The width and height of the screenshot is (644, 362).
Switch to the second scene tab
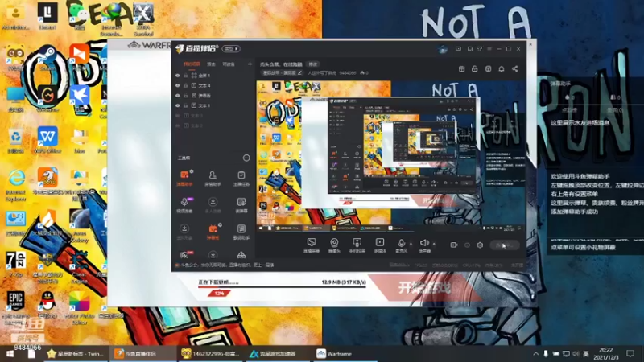click(x=211, y=64)
